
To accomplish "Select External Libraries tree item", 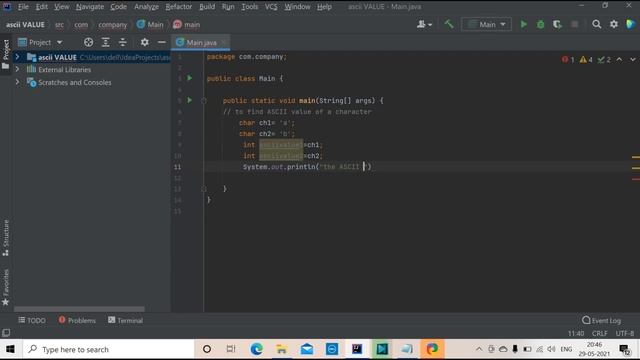I will coord(64,70).
